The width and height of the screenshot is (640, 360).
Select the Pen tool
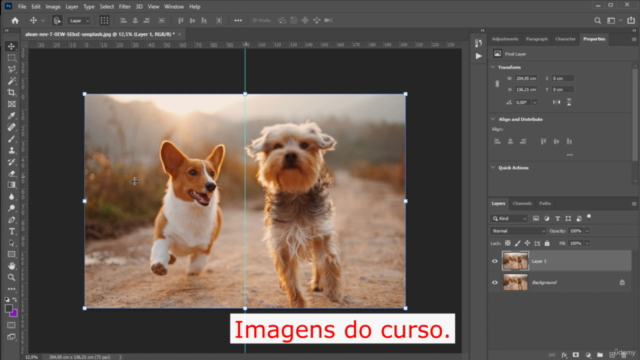11,220
